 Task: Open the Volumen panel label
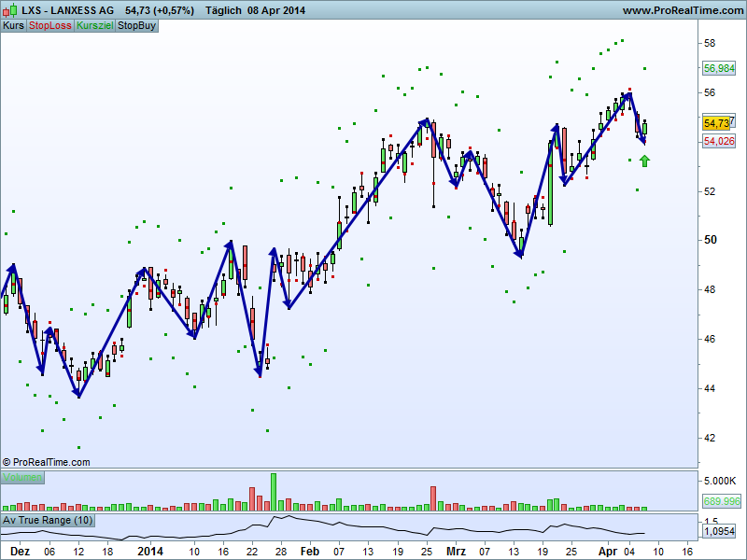click(22, 477)
